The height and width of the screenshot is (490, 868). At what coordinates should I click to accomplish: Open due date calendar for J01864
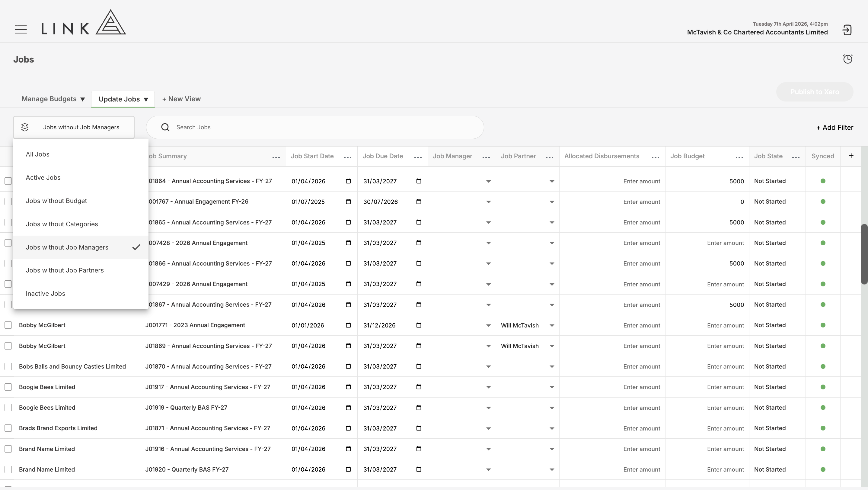[419, 181]
